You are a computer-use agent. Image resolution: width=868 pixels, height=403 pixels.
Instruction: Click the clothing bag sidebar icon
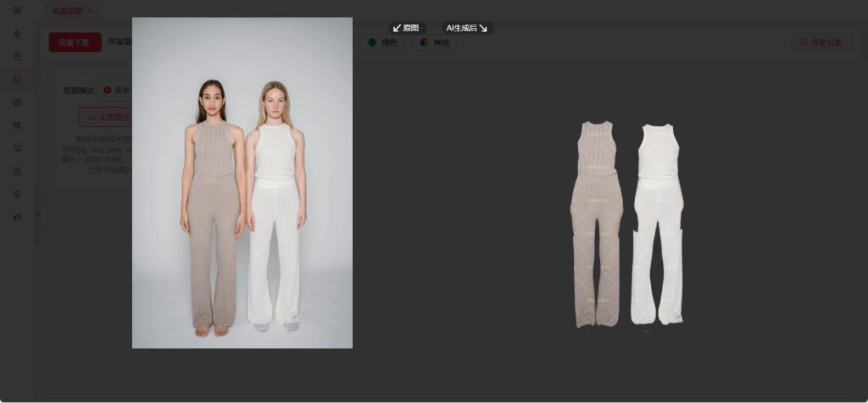coord(17,57)
